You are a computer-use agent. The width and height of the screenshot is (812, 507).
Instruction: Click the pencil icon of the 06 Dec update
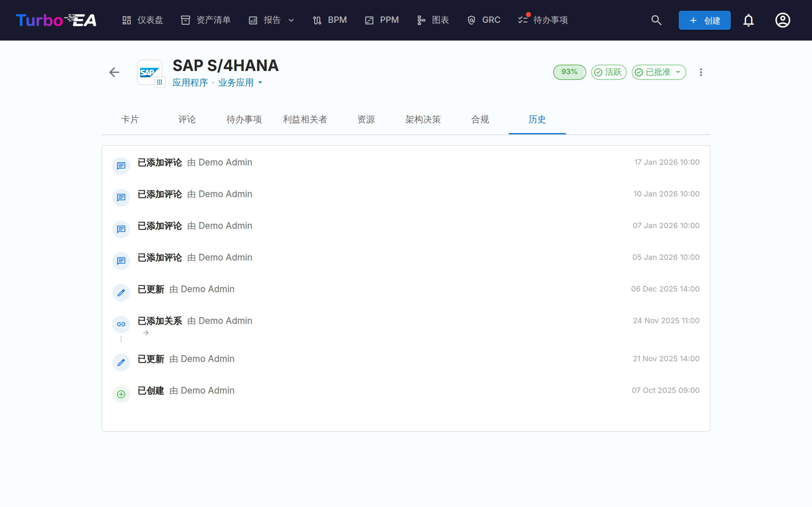click(121, 293)
